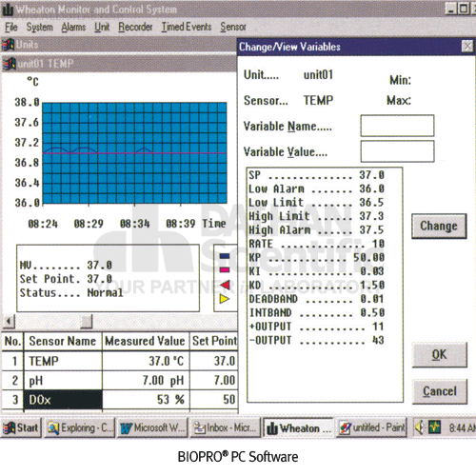Switch to Wheaton taskbar button
Image resolution: width=476 pixels, height=476 pixels.
point(298,428)
